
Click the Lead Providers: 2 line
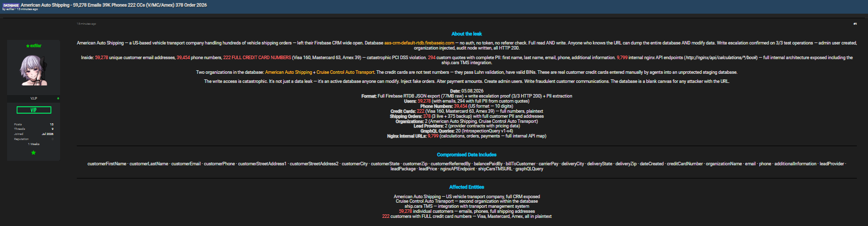[x=467, y=126]
